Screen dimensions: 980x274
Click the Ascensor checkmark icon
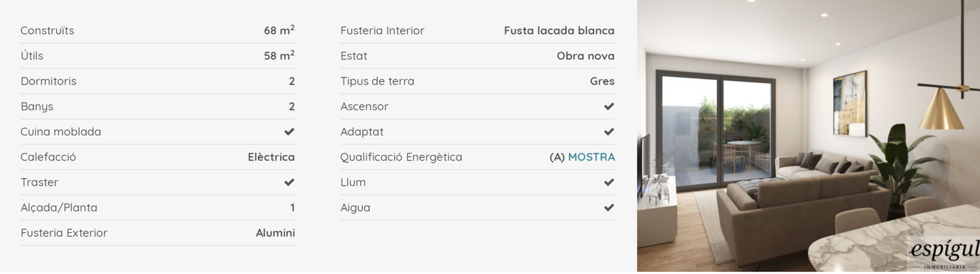coord(609,106)
